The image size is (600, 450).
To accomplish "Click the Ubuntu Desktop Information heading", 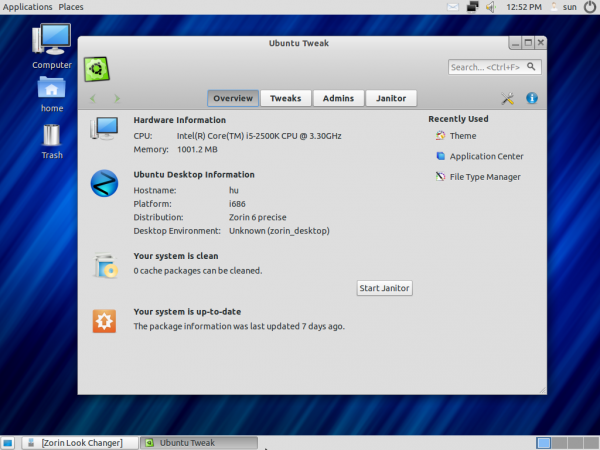I will coord(194,174).
